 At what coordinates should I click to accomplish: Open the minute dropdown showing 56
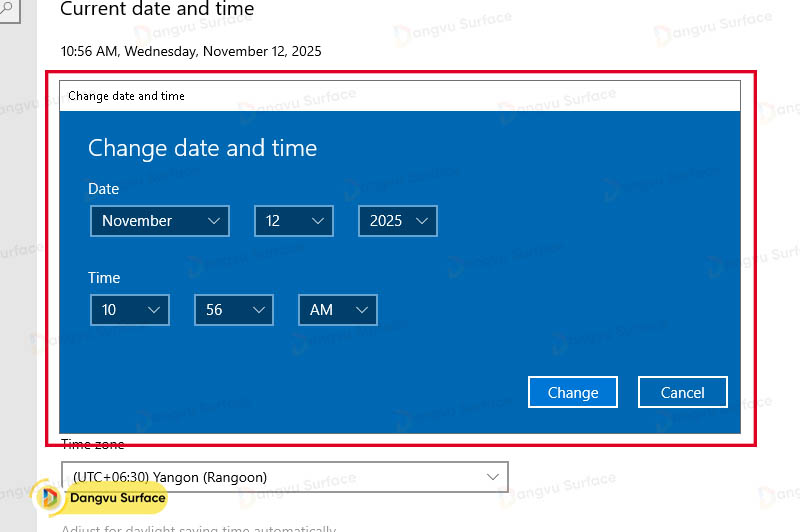click(x=234, y=310)
